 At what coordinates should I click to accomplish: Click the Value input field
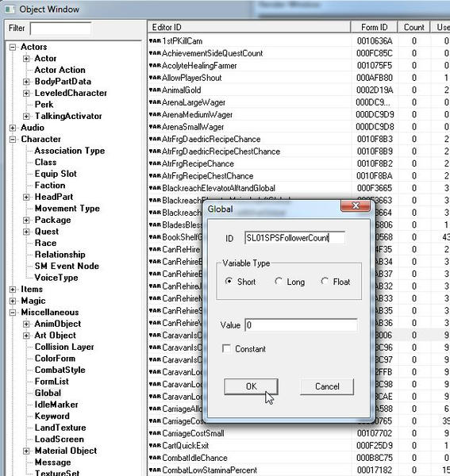pyautogui.click(x=301, y=325)
